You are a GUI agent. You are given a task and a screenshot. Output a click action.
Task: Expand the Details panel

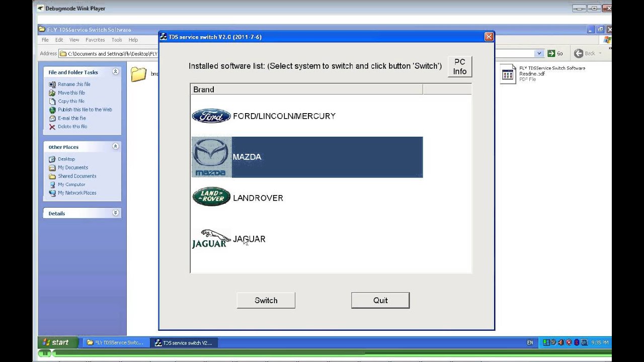[115, 213]
